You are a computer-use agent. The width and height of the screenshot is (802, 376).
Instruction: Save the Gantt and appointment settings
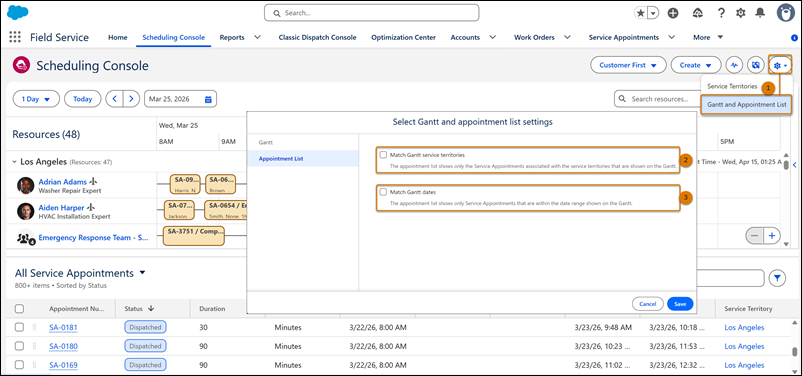coord(680,304)
